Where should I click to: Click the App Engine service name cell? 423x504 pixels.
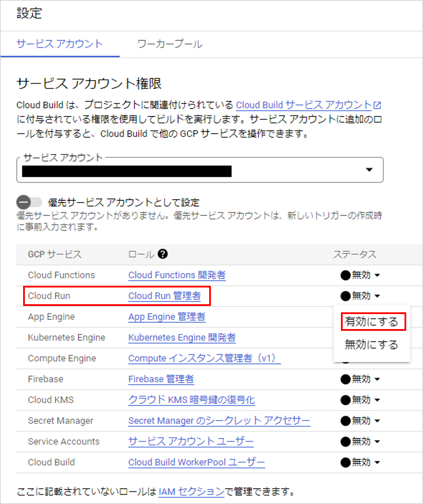(x=51, y=317)
